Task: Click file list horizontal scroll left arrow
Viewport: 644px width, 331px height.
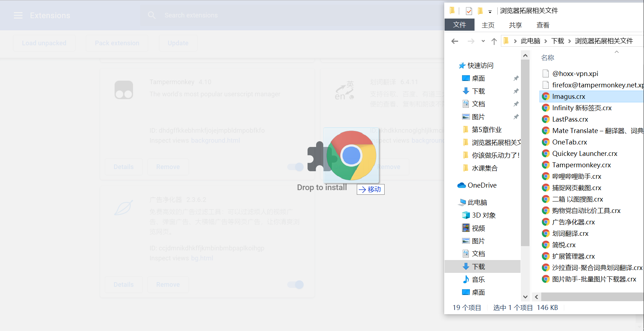Action: click(x=537, y=297)
